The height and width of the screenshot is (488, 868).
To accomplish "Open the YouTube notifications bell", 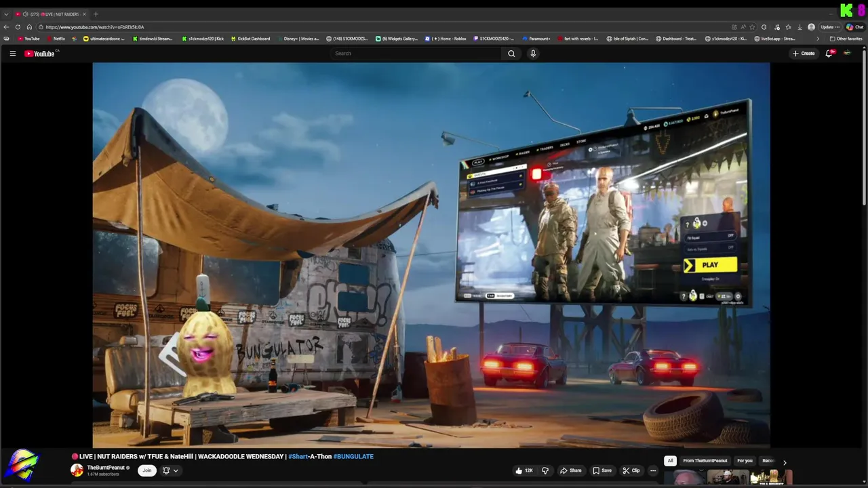I will click(x=829, y=54).
